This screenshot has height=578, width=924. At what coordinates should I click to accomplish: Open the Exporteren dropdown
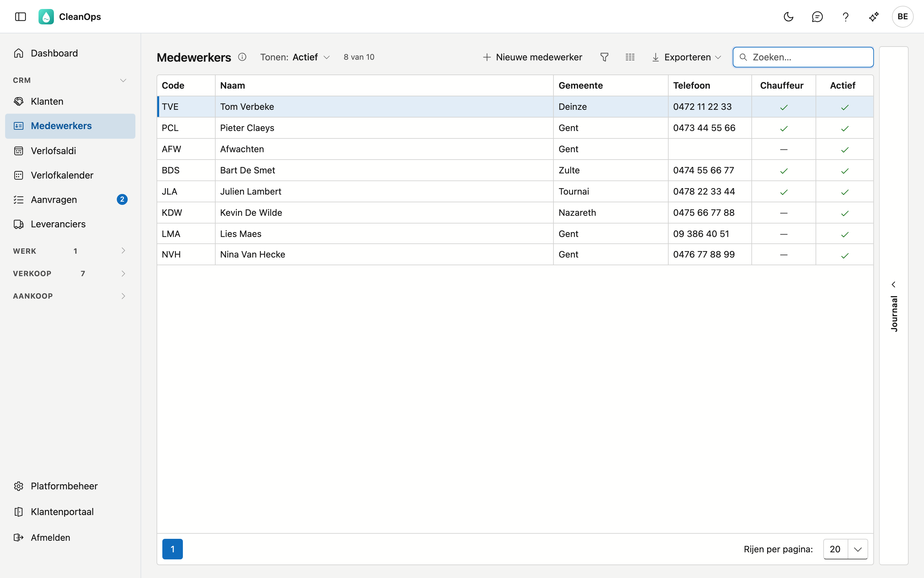(x=686, y=57)
